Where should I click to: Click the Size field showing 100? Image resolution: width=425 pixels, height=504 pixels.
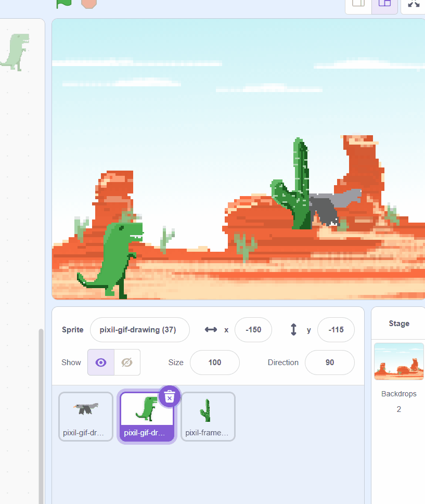click(215, 363)
